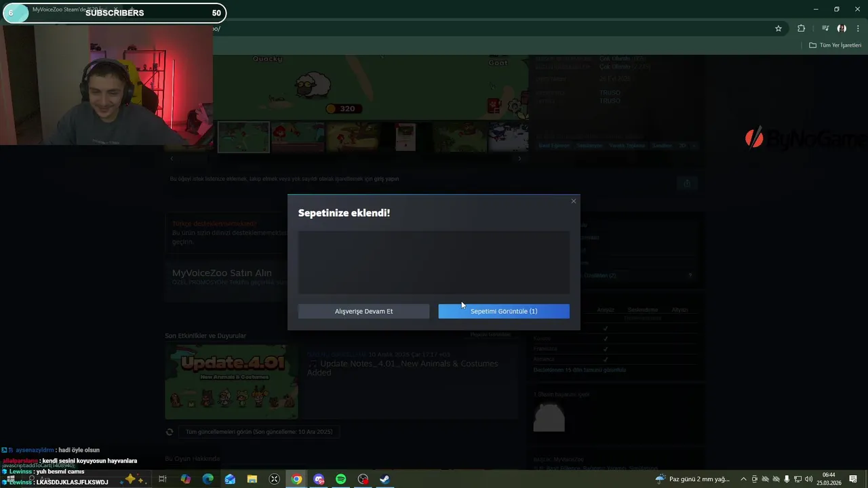This screenshot has width=868, height=488.
Task: Switch to Chrome on taskbar
Action: point(296,479)
